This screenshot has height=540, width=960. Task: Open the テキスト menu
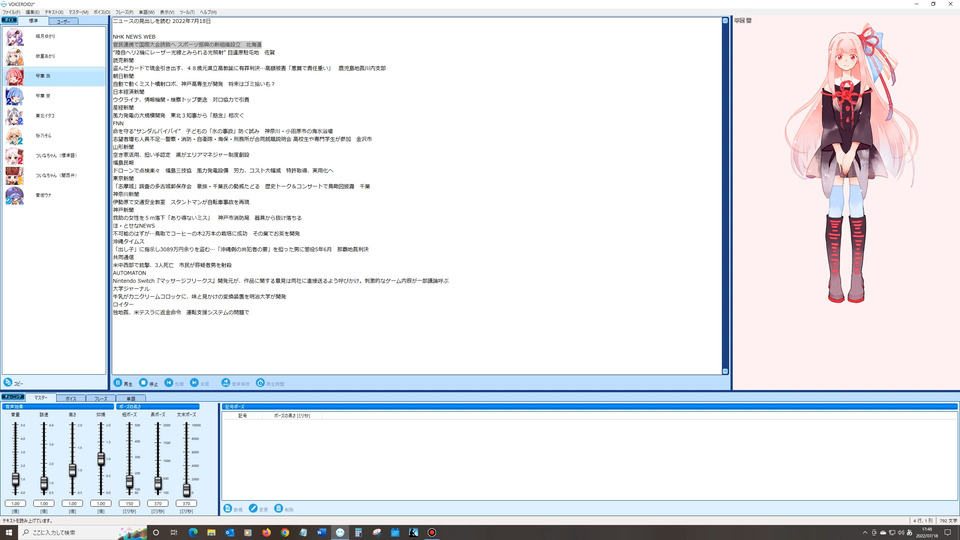pos(54,12)
